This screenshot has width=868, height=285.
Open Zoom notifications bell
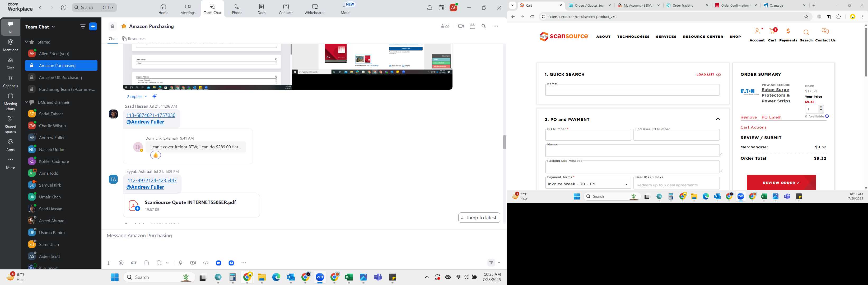pos(429,8)
